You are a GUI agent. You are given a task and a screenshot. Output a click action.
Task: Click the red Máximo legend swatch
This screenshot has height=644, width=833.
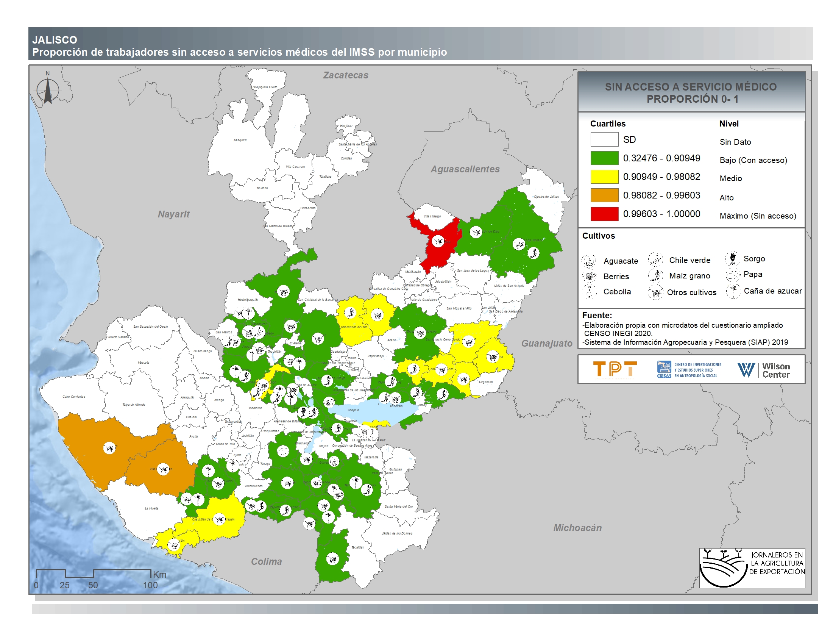coord(604,214)
